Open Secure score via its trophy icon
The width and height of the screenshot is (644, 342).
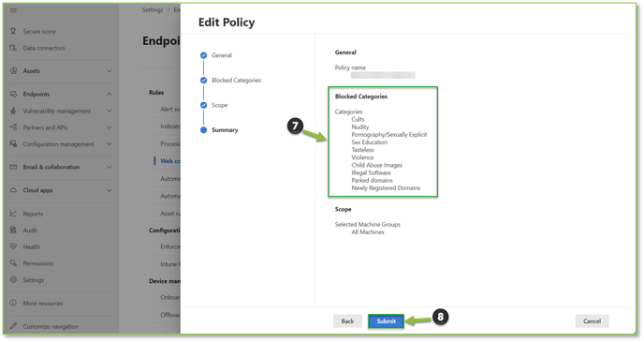pos(13,31)
